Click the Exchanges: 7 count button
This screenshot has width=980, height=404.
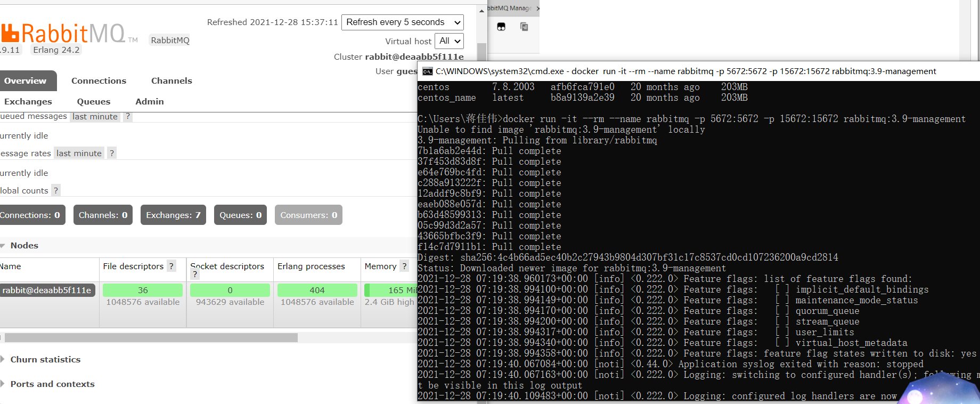[x=173, y=215]
